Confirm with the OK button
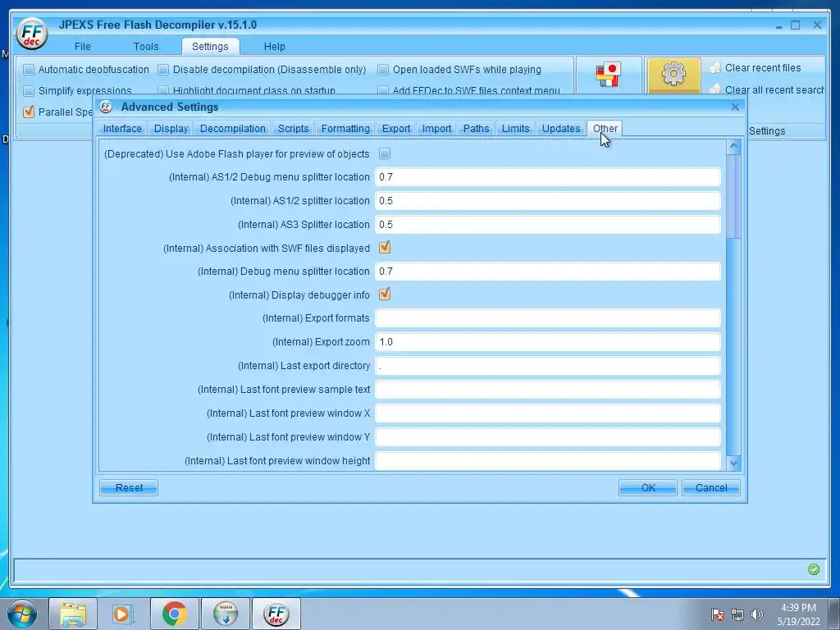This screenshot has height=630, width=840. click(x=648, y=487)
